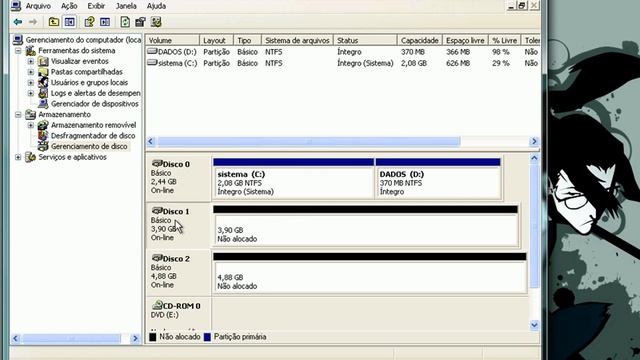Click the Gerenciamento de disco icon
The width and height of the screenshot is (640, 360).
[43, 146]
